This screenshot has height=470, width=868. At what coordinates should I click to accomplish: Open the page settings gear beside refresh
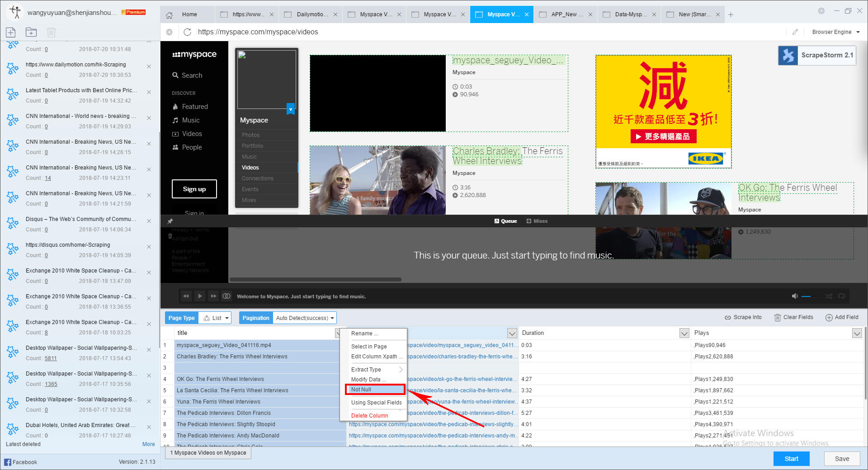tap(170, 32)
